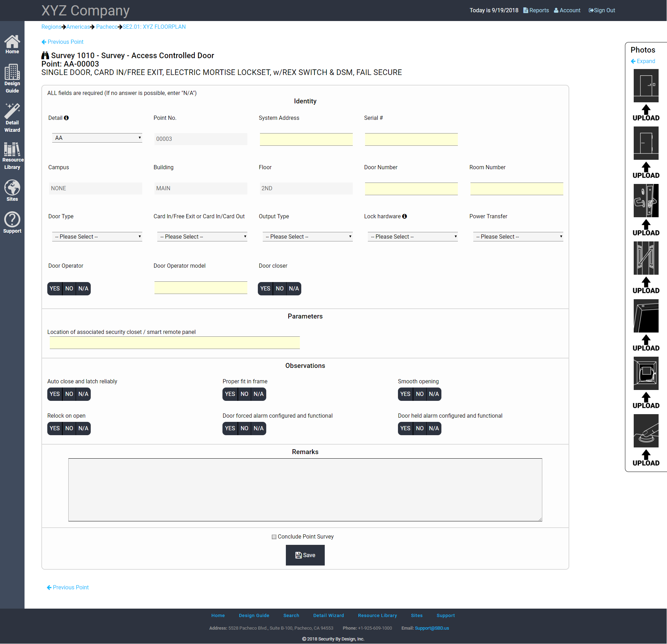
Task: Set Door Operator to YES
Action: click(55, 289)
